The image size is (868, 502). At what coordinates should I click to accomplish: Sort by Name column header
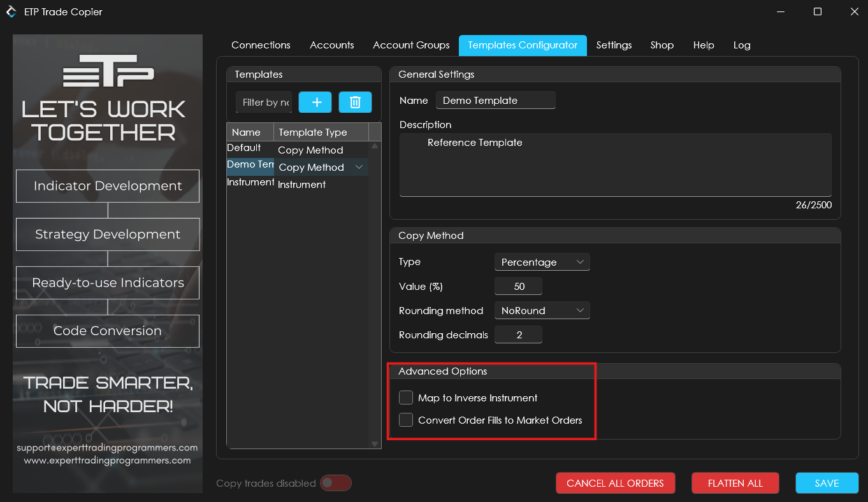pos(250,132)
